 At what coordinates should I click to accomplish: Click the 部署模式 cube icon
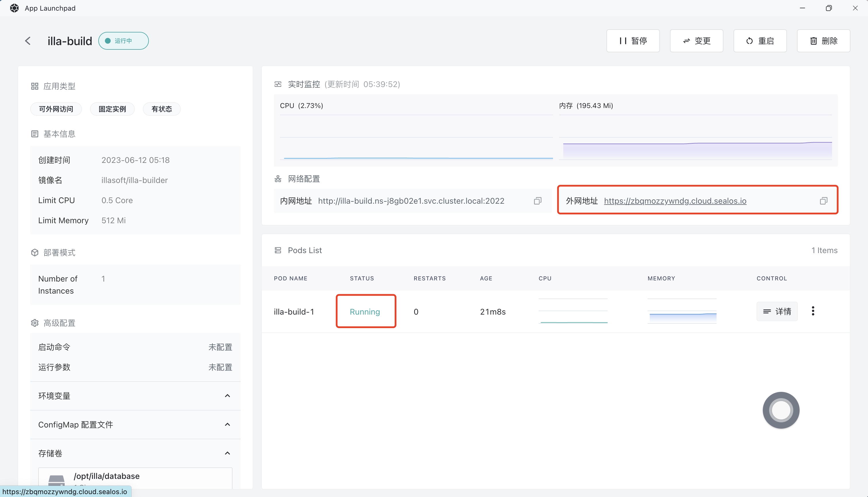click(x=34, y=253)
